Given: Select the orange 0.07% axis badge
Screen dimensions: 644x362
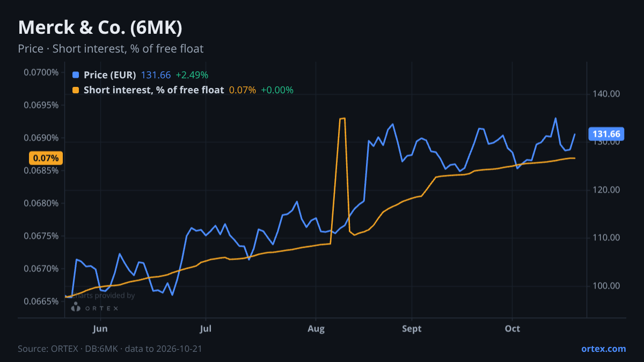Looking at the screenshot, I should tap(46, 158).
